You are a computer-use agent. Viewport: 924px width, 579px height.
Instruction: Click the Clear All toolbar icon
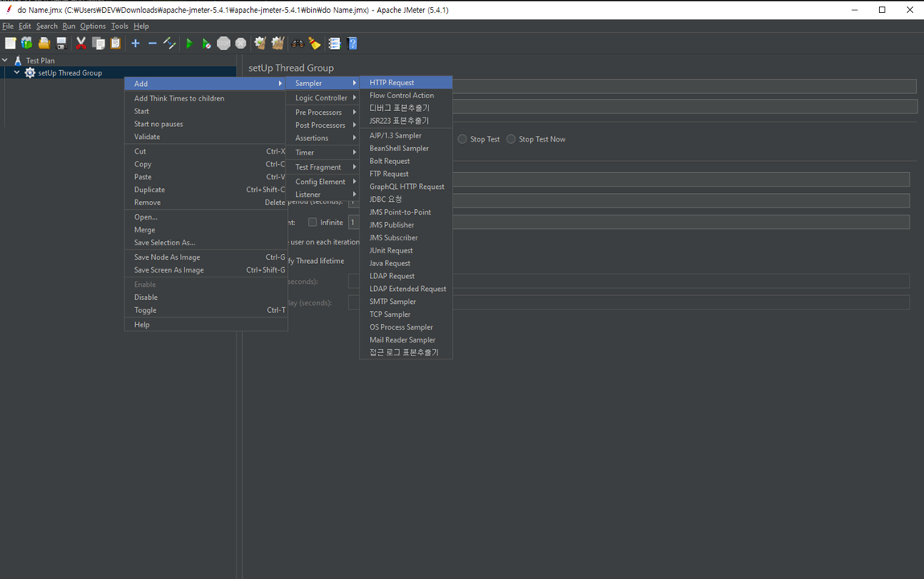(277, 43)
